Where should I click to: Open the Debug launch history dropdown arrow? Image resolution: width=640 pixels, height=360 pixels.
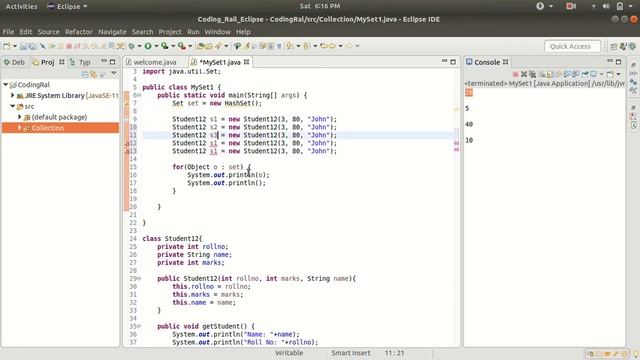140,46
